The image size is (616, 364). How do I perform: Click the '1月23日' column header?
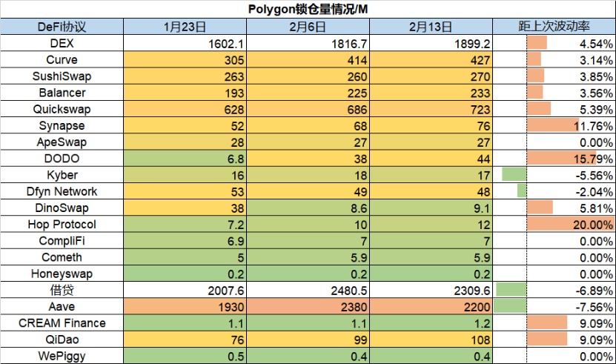[x=185, y=27]
